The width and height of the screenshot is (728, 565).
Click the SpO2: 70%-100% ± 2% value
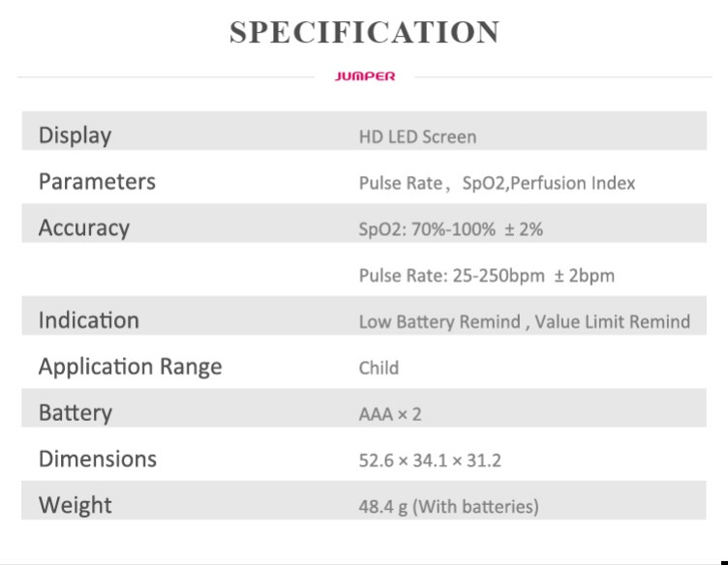point(451,229)
